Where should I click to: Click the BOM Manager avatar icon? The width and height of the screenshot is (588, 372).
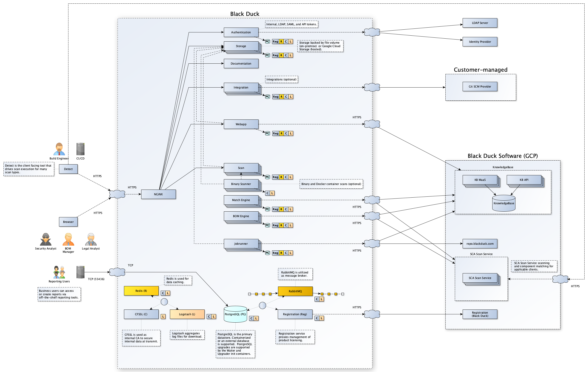(68, 239)
